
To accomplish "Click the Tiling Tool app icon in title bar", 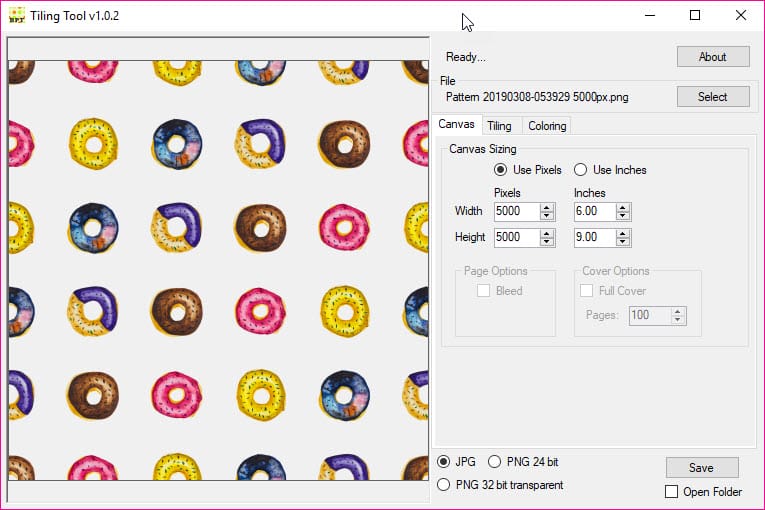I will 17,16.
